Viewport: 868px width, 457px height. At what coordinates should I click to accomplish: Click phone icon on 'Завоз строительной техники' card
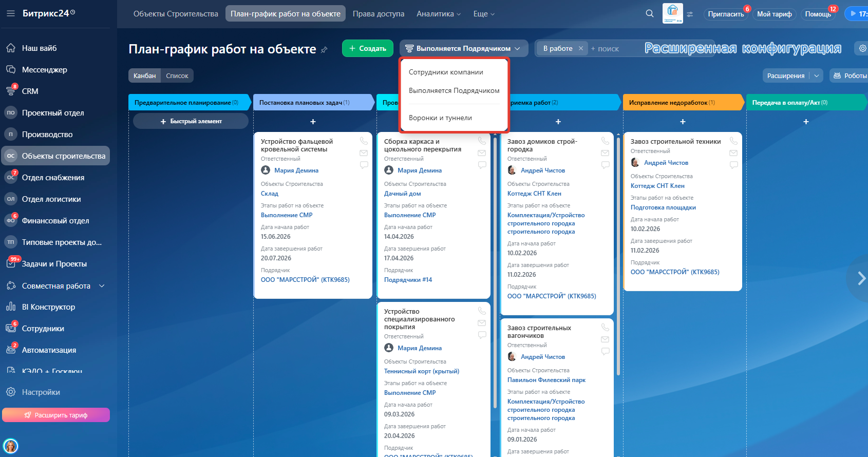pyautogui.click(x=733, y=141)
